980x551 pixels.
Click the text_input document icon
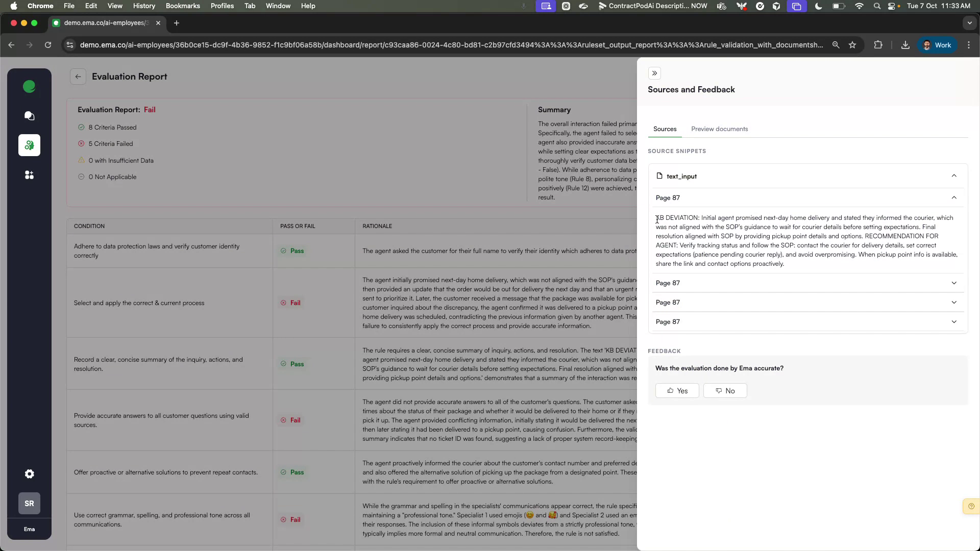point(659,176)
